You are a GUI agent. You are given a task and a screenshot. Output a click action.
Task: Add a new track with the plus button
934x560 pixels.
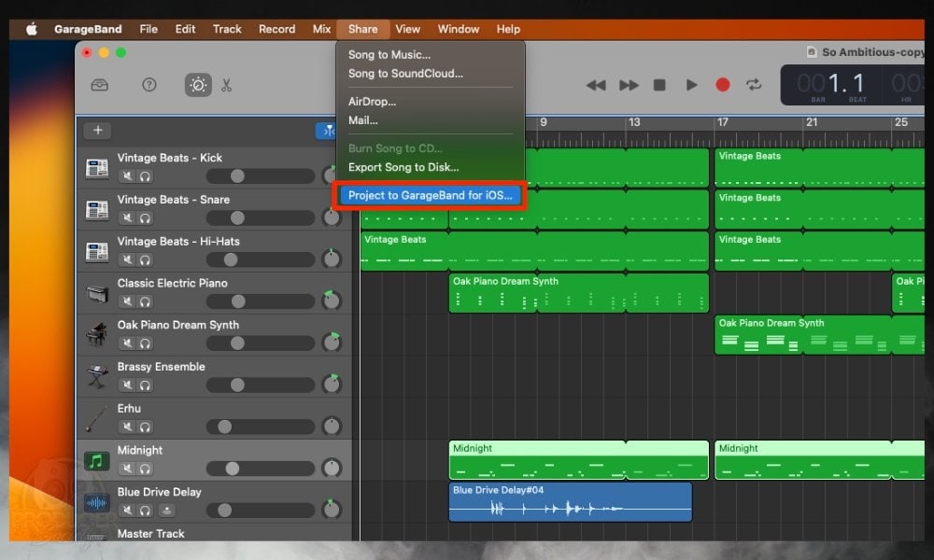[x=97, y=131]
